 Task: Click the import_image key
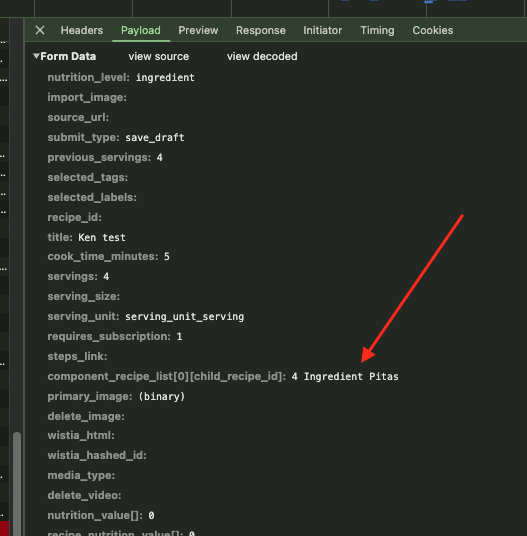point(87,97)
